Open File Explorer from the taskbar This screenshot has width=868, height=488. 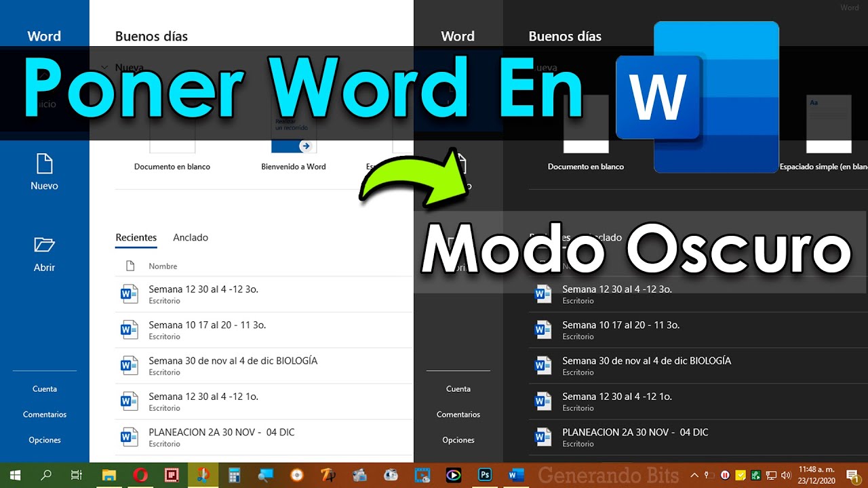(108, 475)
